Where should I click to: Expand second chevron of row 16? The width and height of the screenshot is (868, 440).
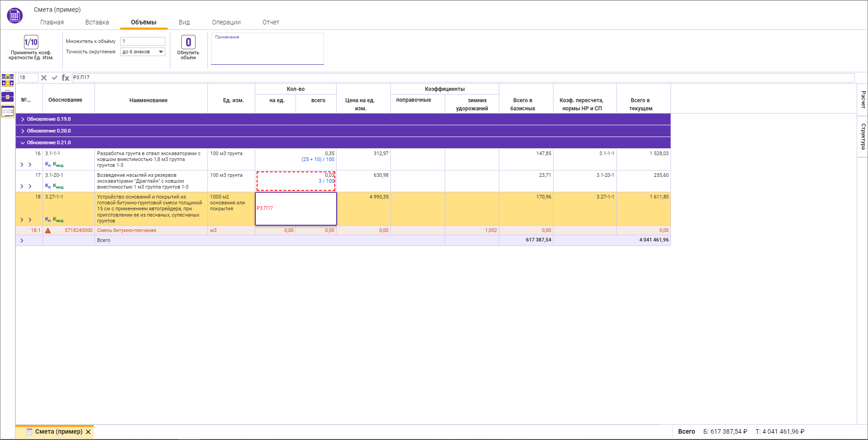coord(30,165)
